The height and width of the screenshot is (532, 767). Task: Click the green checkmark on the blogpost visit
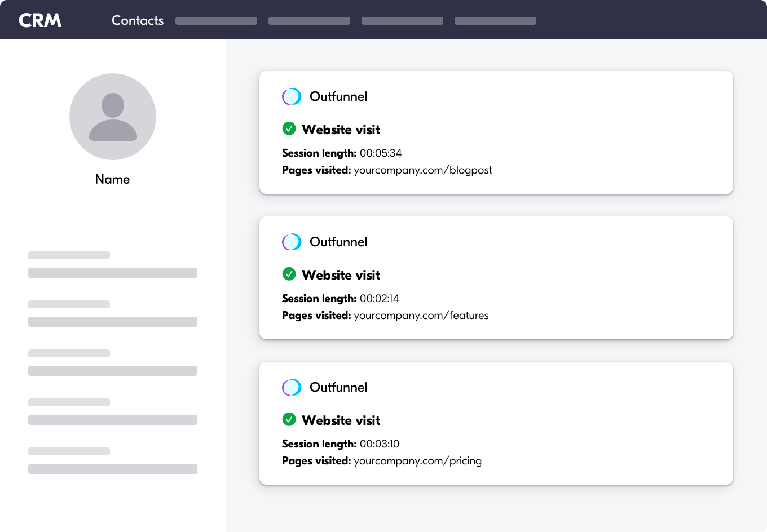289,128
